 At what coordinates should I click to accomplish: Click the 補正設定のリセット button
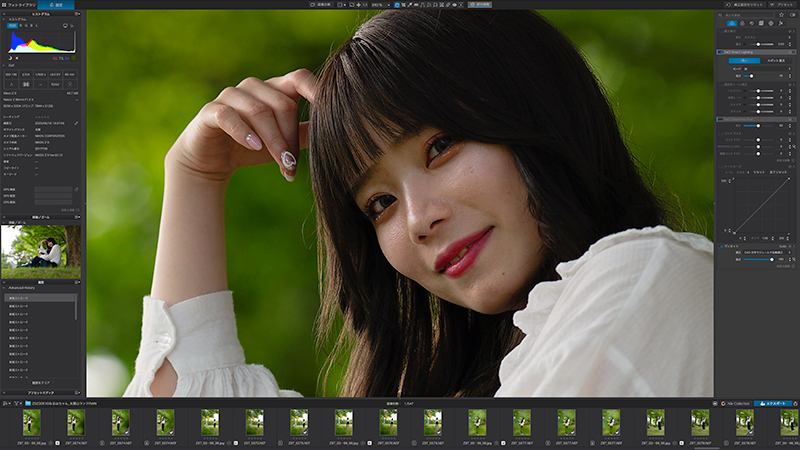pyautogui.click(x=744, y=5)
